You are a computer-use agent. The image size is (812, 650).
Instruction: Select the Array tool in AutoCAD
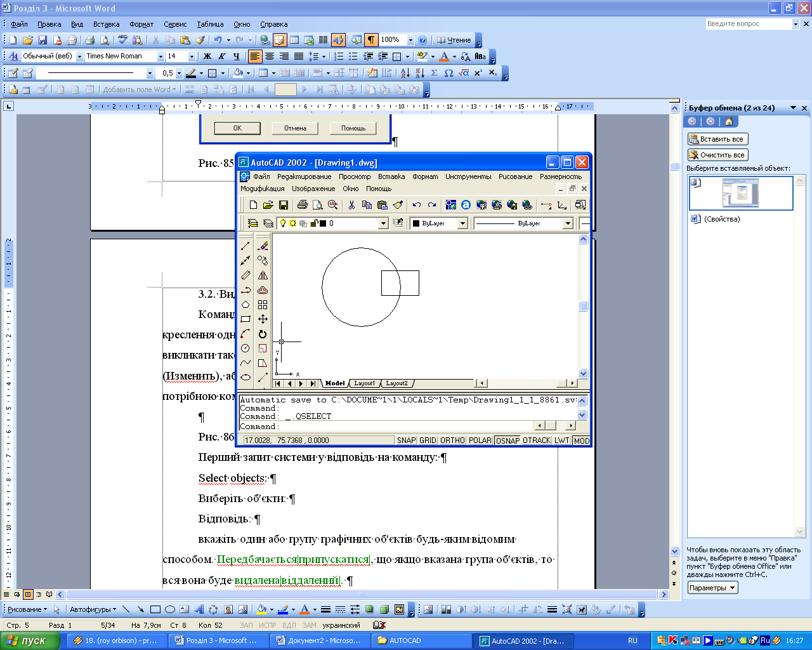click(263, 305)
